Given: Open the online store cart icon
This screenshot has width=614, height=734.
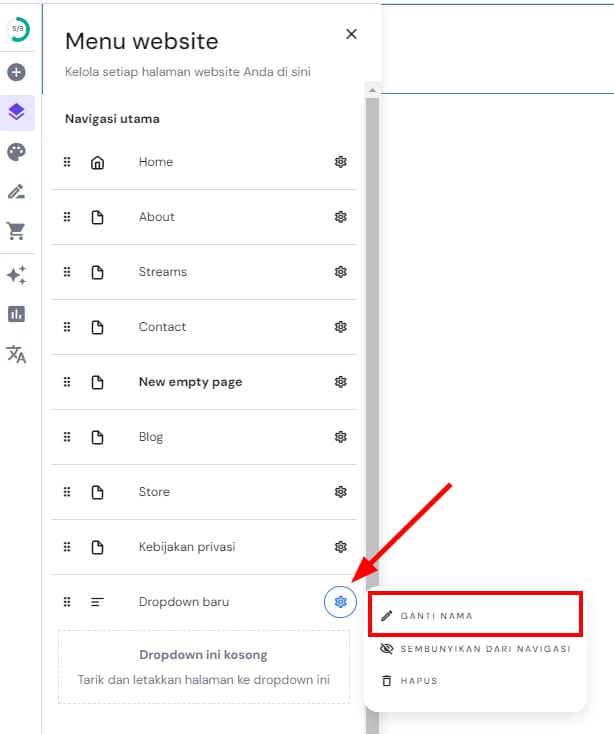Looking at the screenshot, I should [x=17, y=232].
